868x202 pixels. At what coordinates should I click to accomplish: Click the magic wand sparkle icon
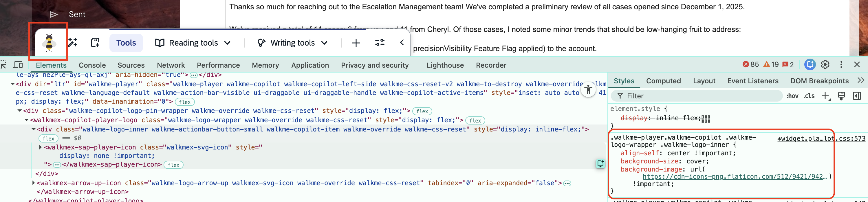coord(73,43)
